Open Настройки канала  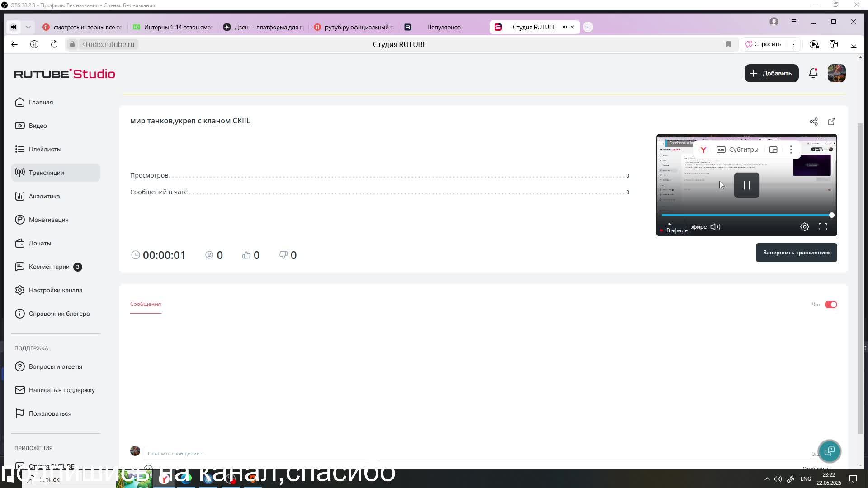pos(55,290)
